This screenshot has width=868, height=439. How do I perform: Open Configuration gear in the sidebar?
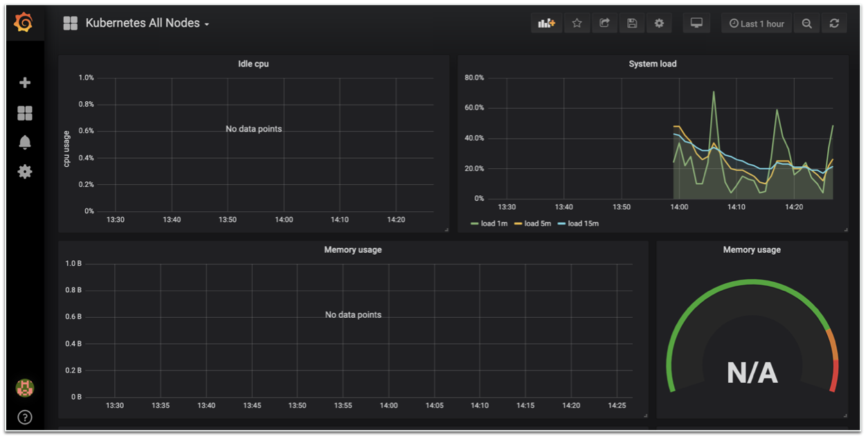coord(25,171)
